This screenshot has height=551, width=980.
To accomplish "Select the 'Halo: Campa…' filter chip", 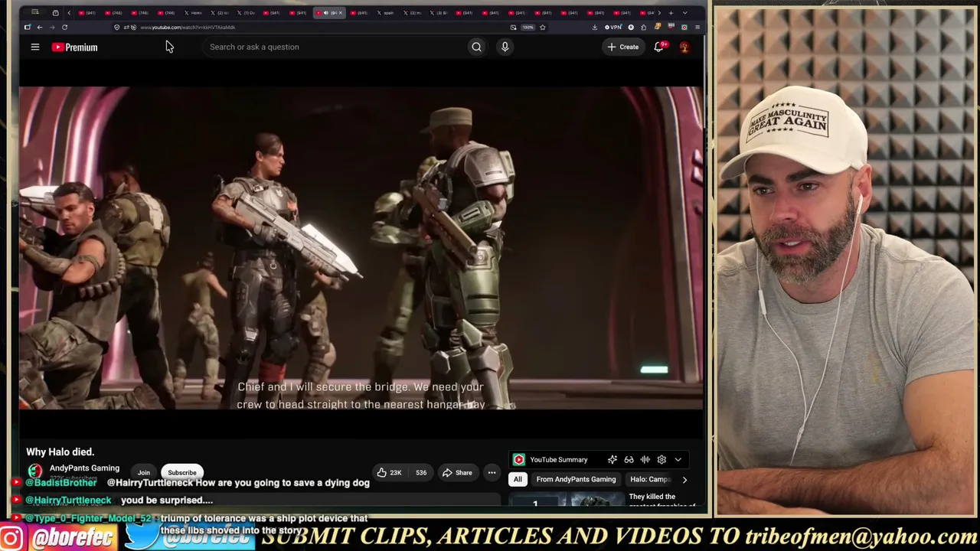I will pos(650,480).
